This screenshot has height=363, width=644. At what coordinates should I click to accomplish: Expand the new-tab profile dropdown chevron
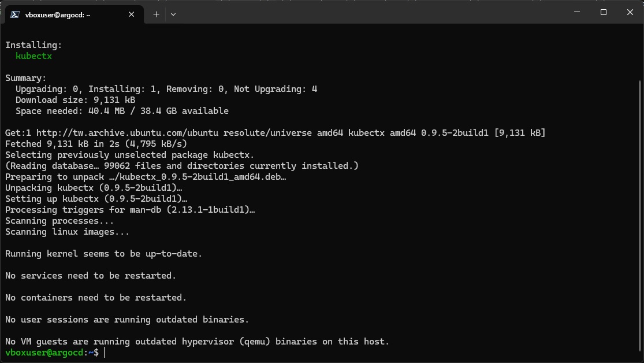[173, 14]
